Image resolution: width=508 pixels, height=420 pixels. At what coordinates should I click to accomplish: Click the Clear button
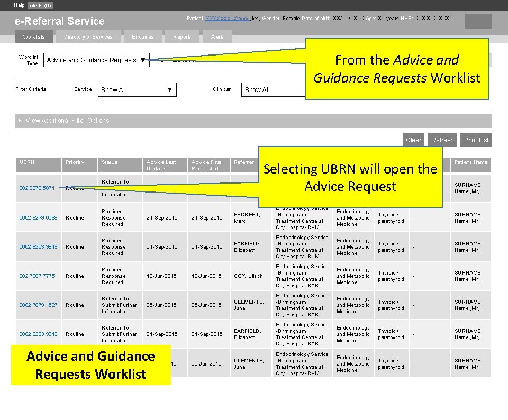tap(413, 140)
